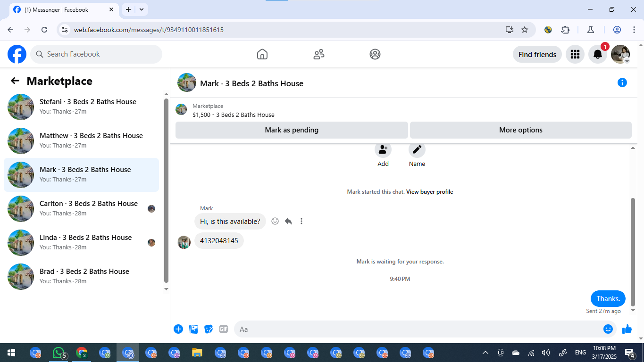Open Brad's 3 Beds 2 Baths House chat
This screenshot has height=362, width=644.
pyautogui.click(x=82, y=277)
